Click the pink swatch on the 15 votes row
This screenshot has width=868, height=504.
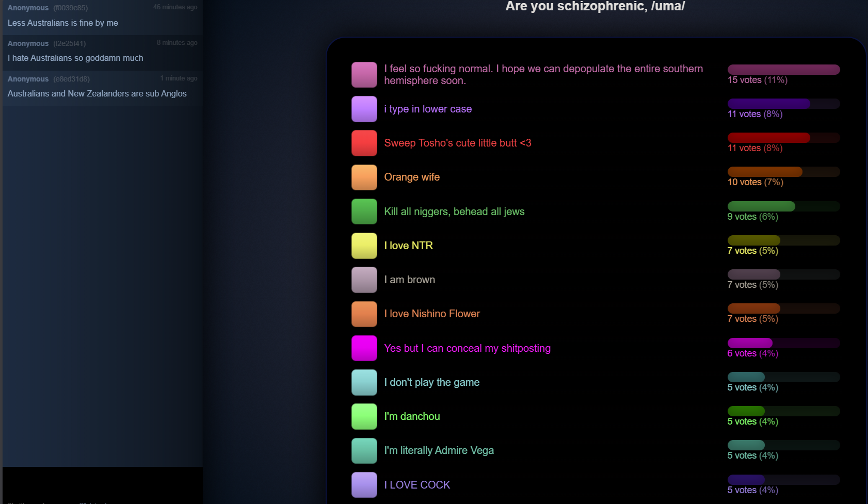364,75
